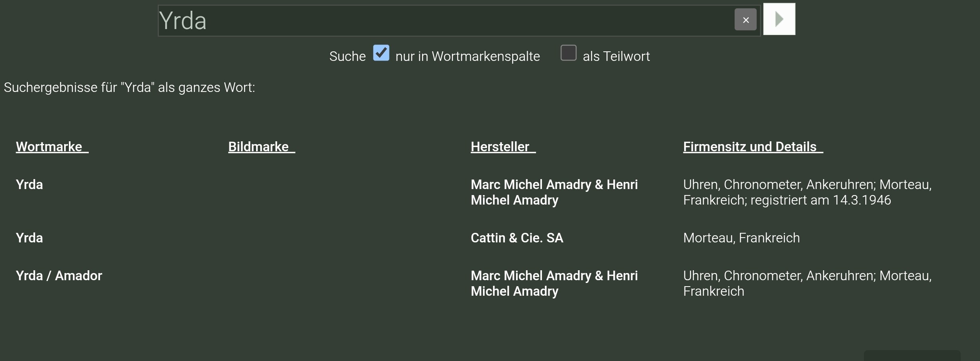
Task: Enable the 'als Teilwort' checkbox
Action: coord(568,53)
